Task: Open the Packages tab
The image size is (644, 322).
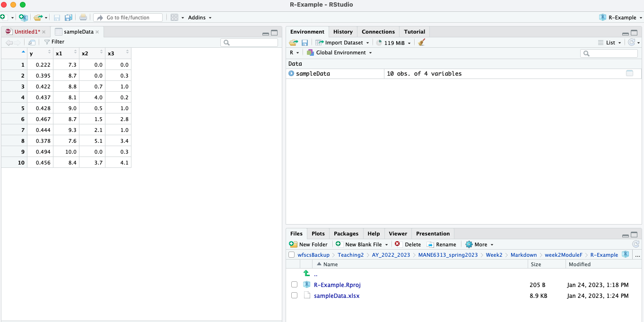Action: [x=346, y=233]
